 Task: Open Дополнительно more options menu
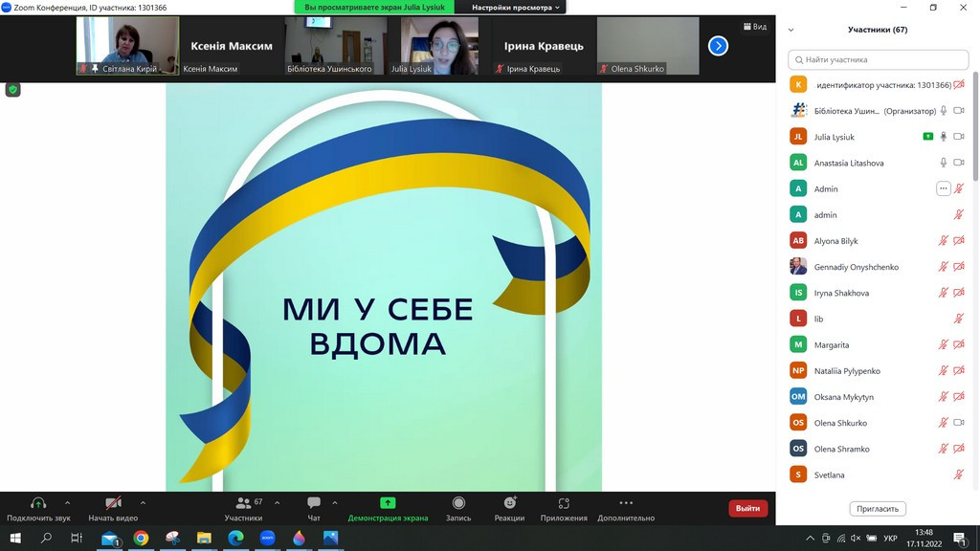[x=626, y=509]
